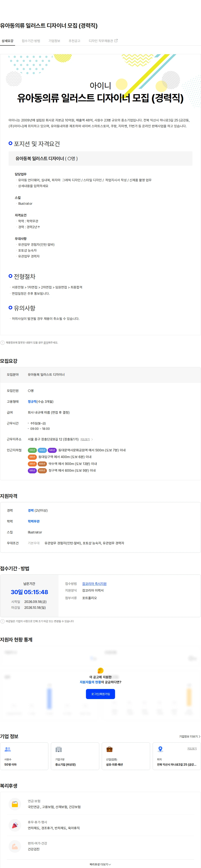Open 기업정보 더보기 link

[x=189, y=736]
